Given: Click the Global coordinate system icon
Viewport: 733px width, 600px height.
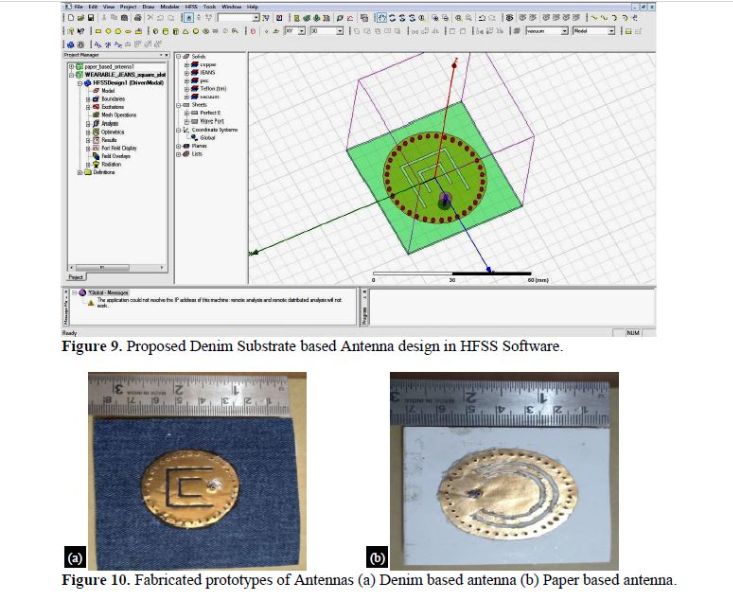Looking at the screenshot, I should tap(194, 137).
